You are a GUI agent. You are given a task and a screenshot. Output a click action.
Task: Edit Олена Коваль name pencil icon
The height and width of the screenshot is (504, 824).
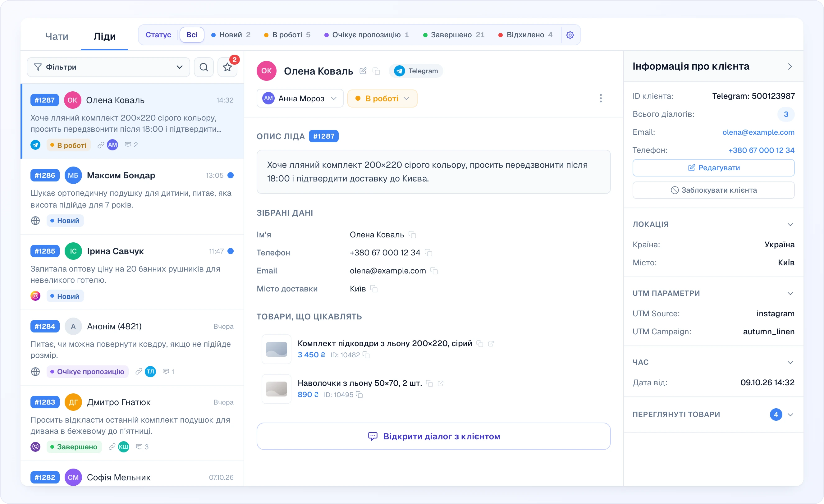[x=363, y=71]
